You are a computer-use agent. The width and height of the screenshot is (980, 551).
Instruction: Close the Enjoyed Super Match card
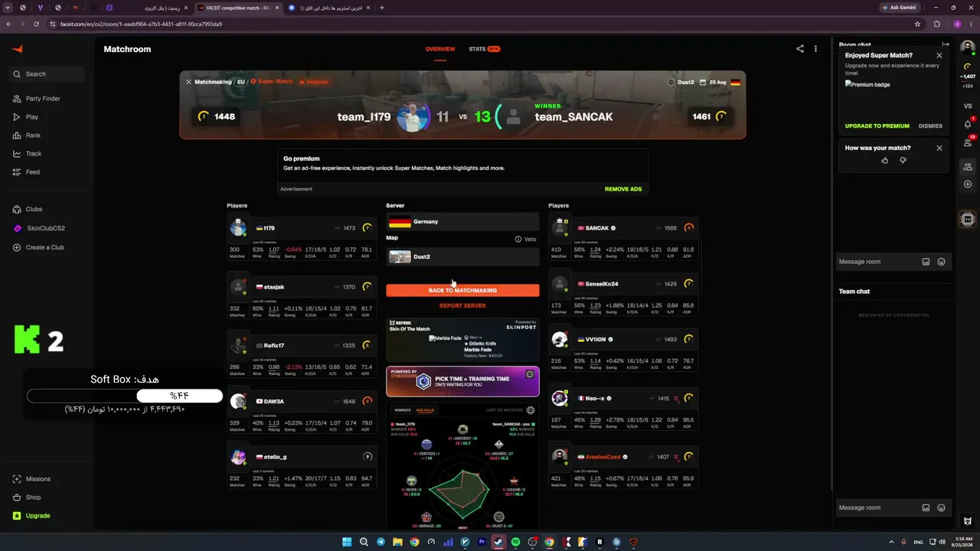point(939,56)
